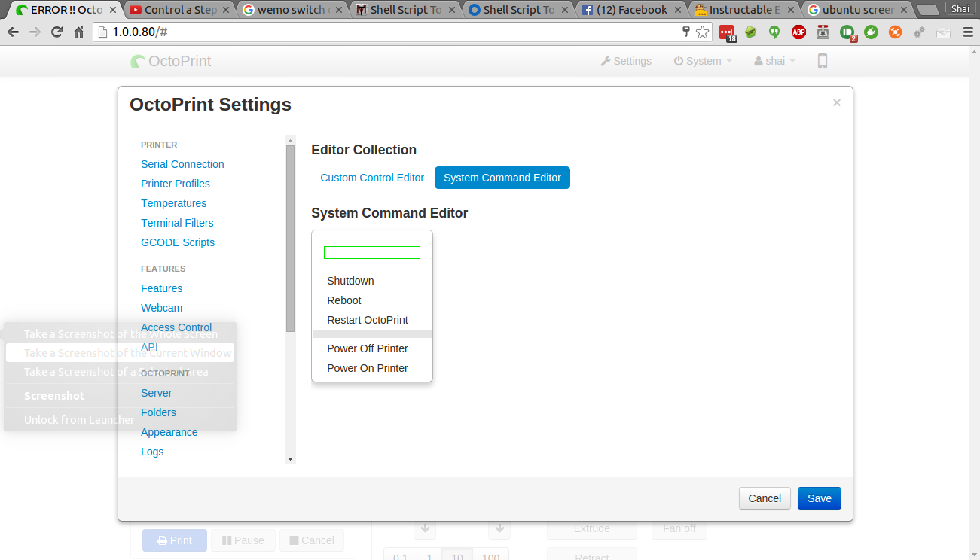
Task: Click the green sticky note extension icon
Action: tap(750, 32)
